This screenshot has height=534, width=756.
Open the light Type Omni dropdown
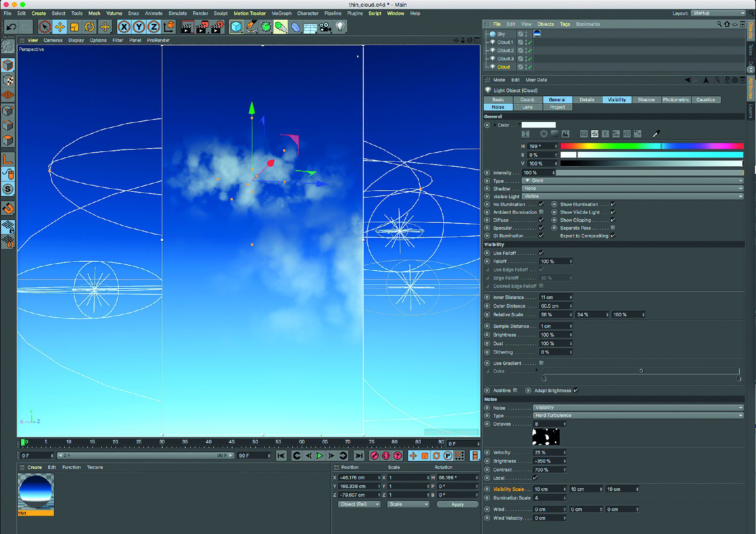[632, 181]
